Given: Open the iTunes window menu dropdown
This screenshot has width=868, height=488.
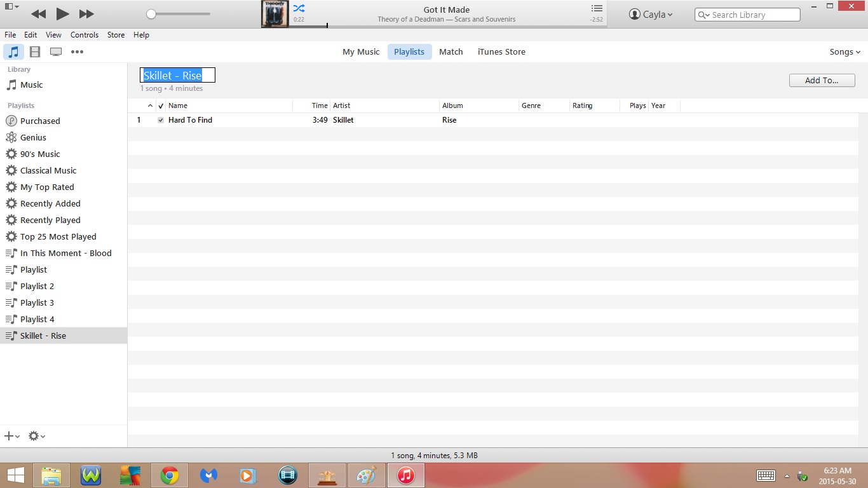Looking at the screenshot, I should [11, 7].
